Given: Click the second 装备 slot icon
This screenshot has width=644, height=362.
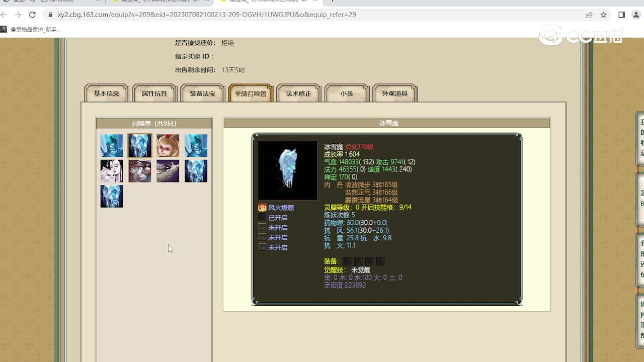Looking at the screenshot, I should 359,261.
